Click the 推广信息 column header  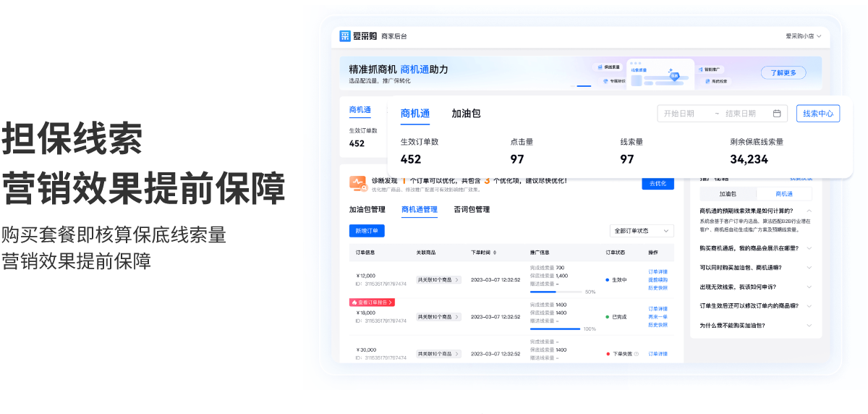pos(540,253)
